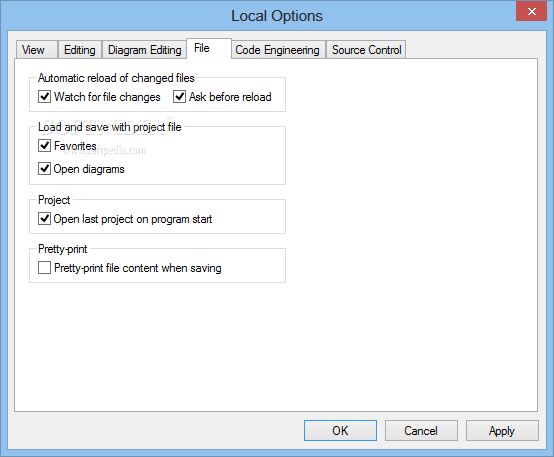The height and width of the screenshot is (457, 554).
Task: Select the Diagram Editing tab
Action: [x=145, y=49]
